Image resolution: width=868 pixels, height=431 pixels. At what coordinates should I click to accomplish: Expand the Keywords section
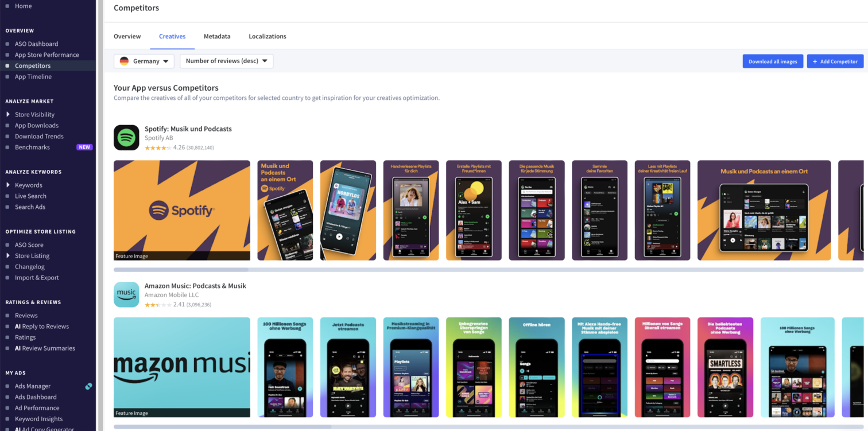pos(7,185)
